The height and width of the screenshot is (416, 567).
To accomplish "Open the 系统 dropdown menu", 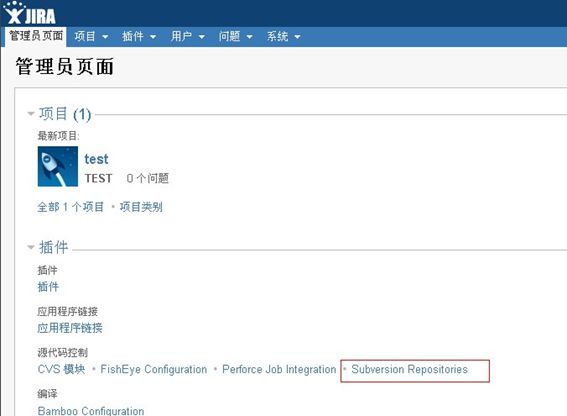I will pyautogui.click(x=284, y=36).
